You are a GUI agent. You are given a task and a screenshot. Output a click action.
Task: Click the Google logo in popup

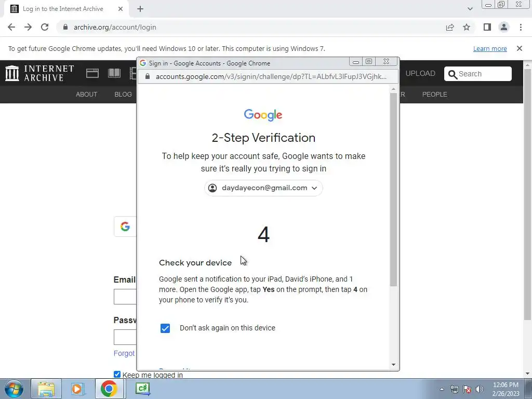(263, 115)
